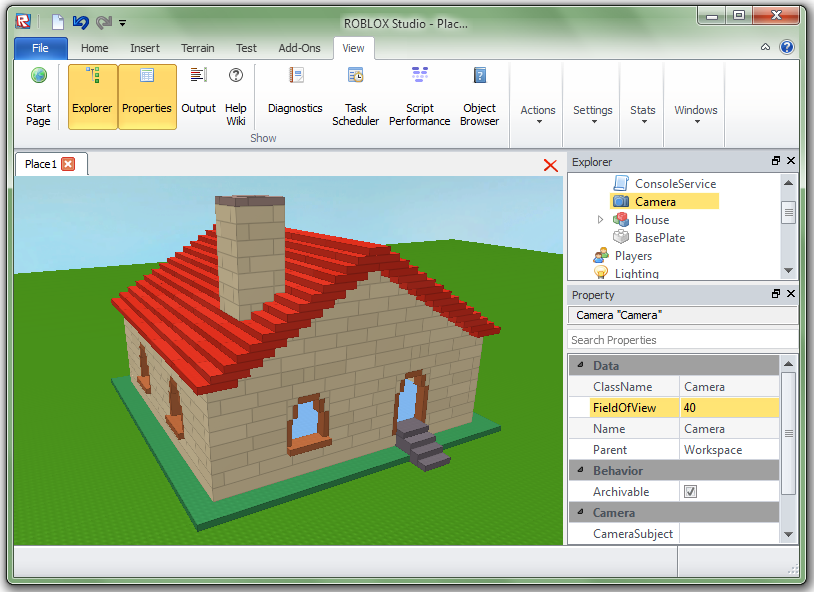Screen dimensions: 814x592
Task: Edit the FieldOfView value 40
Action: click(x=729, y=408)
